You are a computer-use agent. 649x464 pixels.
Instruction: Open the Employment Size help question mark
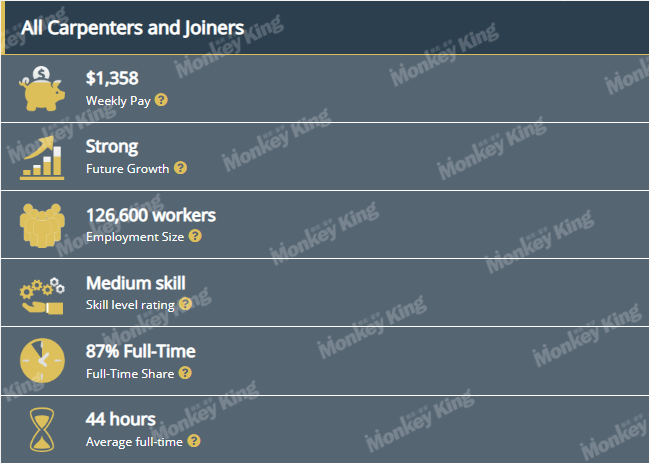tap(195, 236)
